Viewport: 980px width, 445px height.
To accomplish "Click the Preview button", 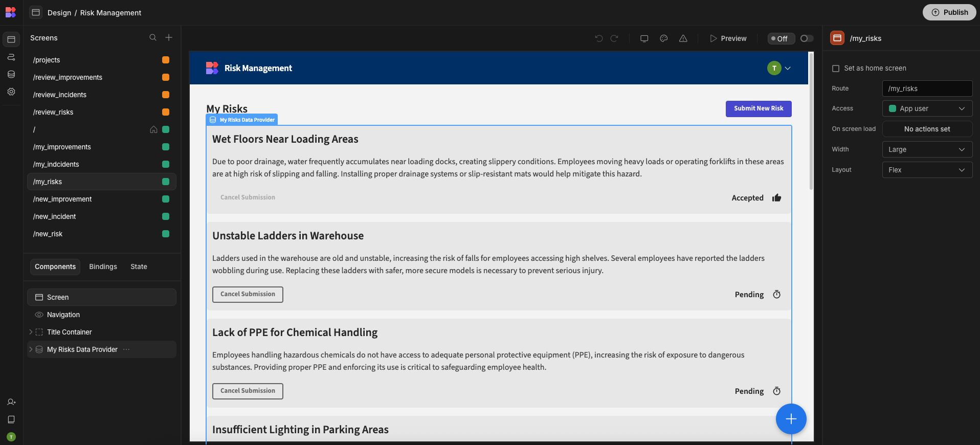I will click(x=728, y=38).
